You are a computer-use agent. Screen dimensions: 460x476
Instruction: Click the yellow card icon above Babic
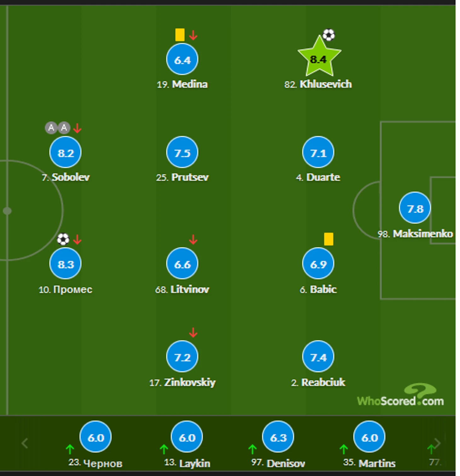click(329, 239)
